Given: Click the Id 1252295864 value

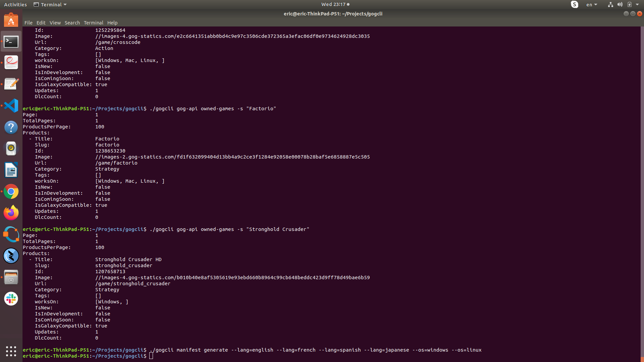Looking at the screenshot, I should (x=110, y=30).
